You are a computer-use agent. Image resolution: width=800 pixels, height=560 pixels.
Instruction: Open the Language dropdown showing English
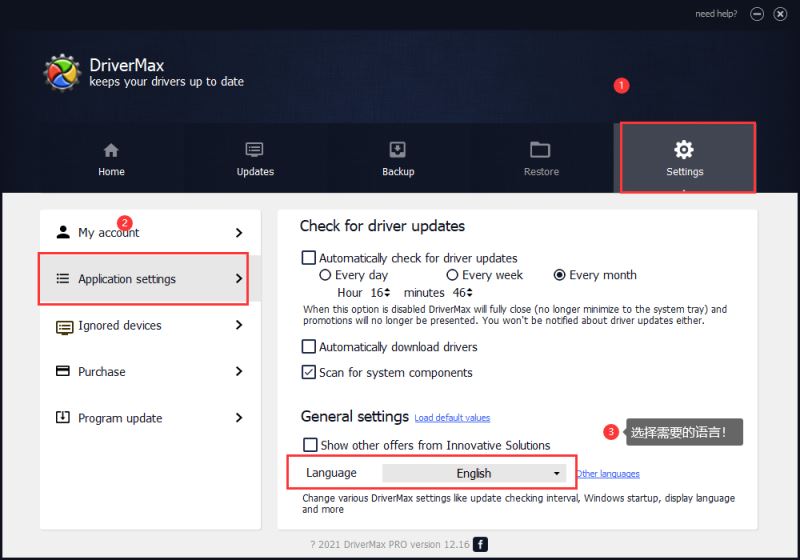pyautogui.click(x=474, y=473)
